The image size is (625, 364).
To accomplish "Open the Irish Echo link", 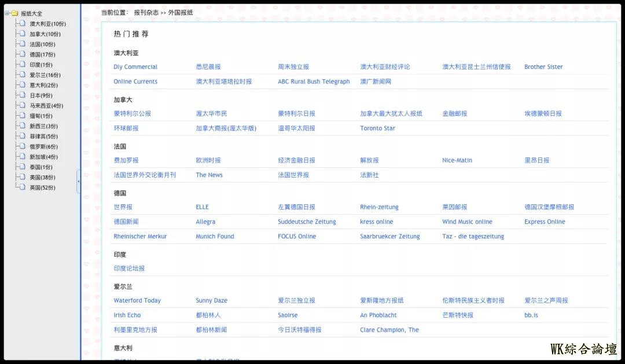I will pyautogui.click(x=127, y=315).
